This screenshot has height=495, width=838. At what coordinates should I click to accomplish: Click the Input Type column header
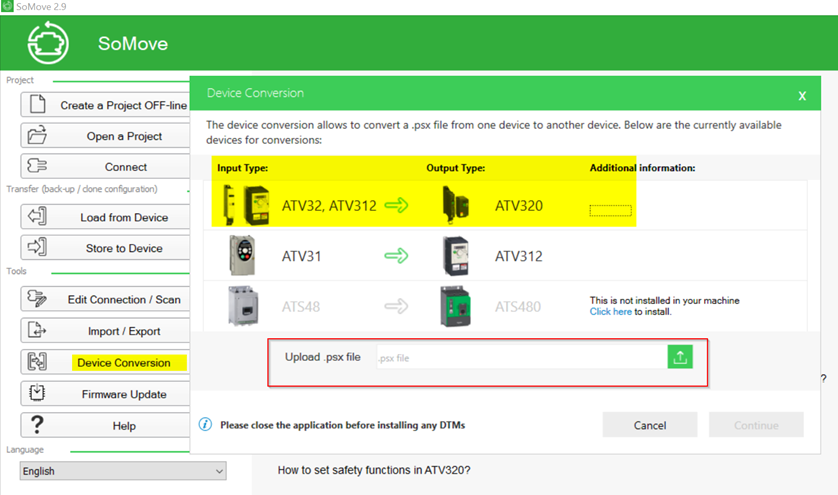tap(242, 168)
